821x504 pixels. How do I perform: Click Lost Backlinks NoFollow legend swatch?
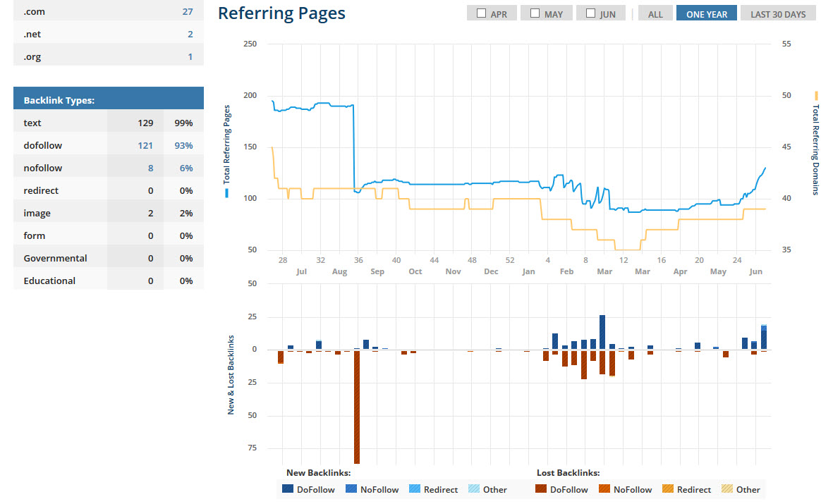coord(604,488)
